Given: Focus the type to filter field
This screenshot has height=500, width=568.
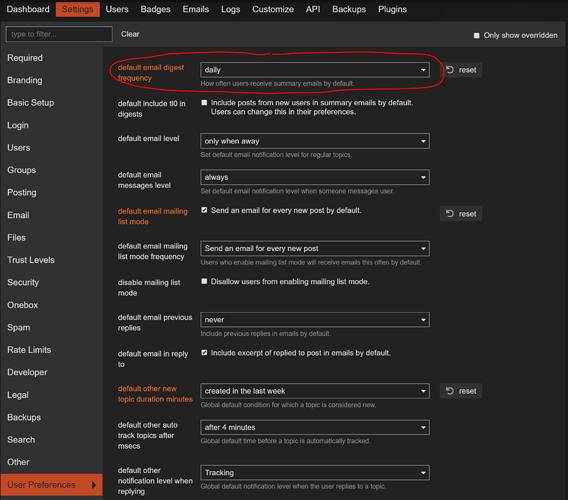Looking at the screenshot, I should pyautogui.click(x=59, y=34).
